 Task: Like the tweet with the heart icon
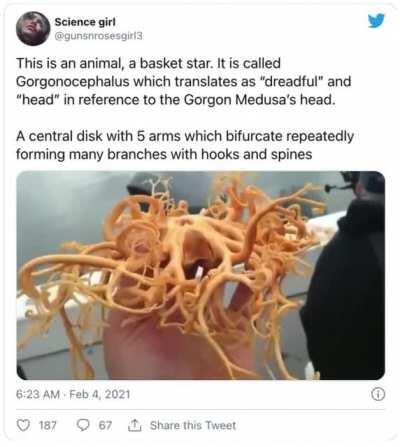pyautogui.click(x=23, y=426)
